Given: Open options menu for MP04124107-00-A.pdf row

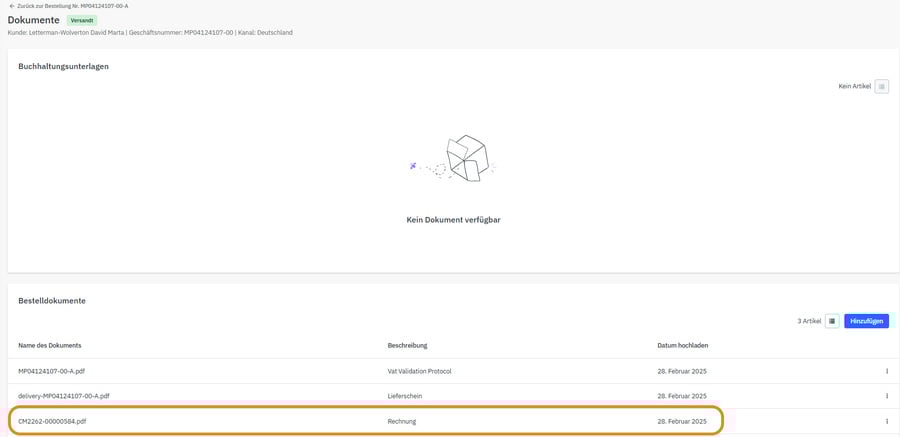Looking at the screenshot, I should click(x=886, y=371).
